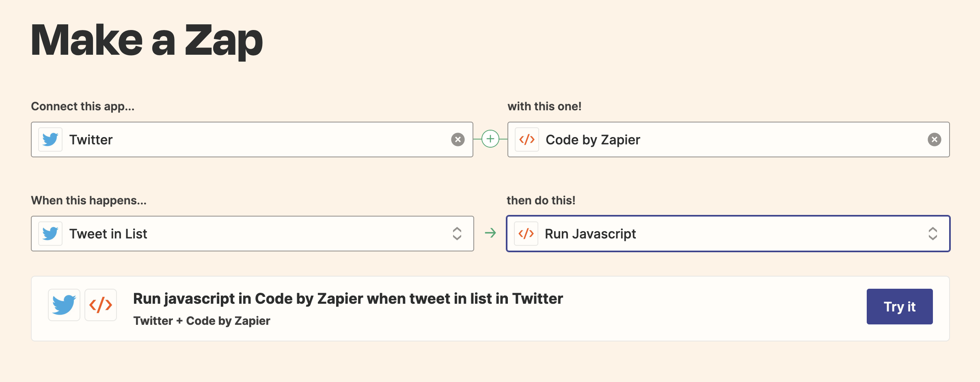Screen dimensions: 980x382
Task: Click the Run javascript in Code by Zapier heading
Action: point(348,298)
